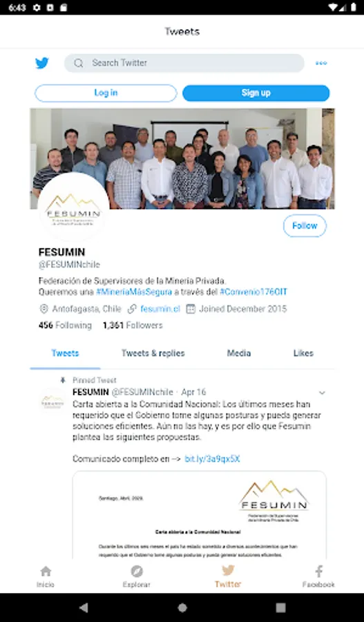Open the Media tab
The height and width of the screenshot is (622, 364).
click(x=239, y=353)
